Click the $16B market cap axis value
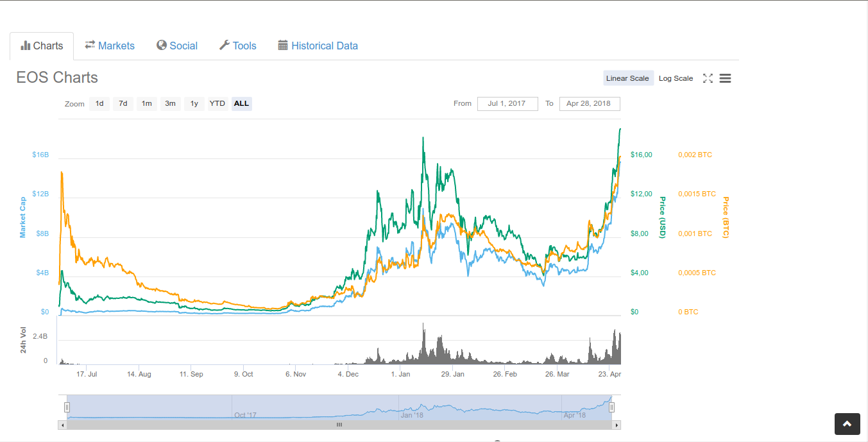The height and width of the screenshot is (442, 868). pos(40,155)
